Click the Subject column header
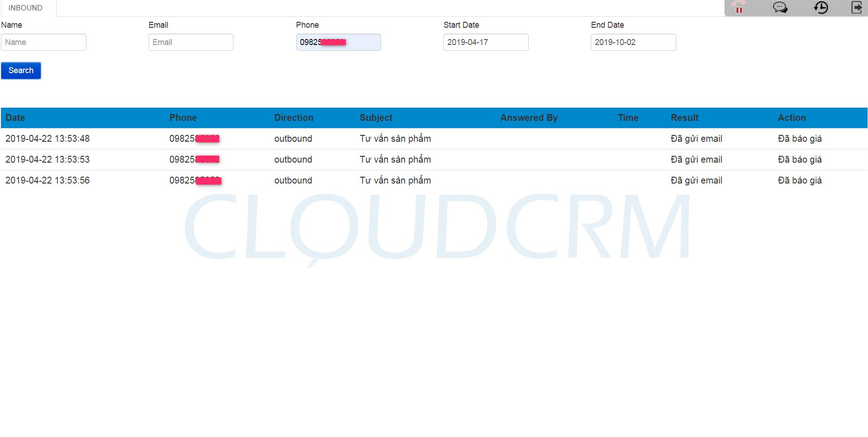Viewport: 868px width, 437px height. tap(376, 118)
